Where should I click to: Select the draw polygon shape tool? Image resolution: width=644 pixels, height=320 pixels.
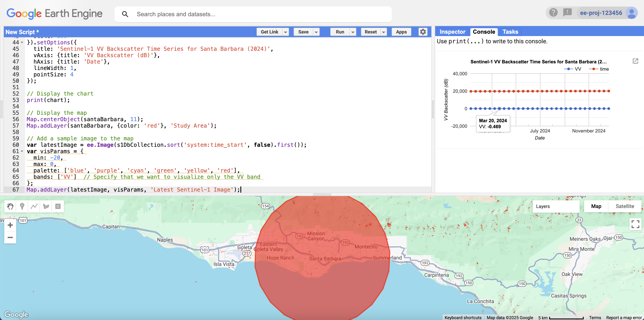point(46,206)
